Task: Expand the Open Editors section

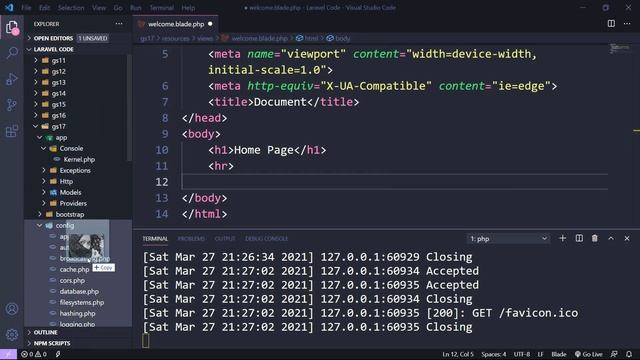Action: click(x=78, y=38)
